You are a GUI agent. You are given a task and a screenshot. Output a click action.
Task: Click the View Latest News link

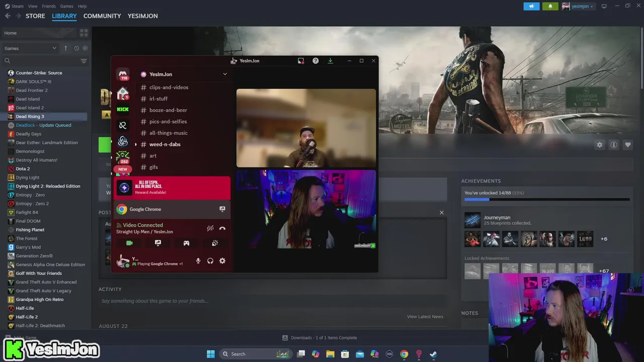click(x=425, y=317)
